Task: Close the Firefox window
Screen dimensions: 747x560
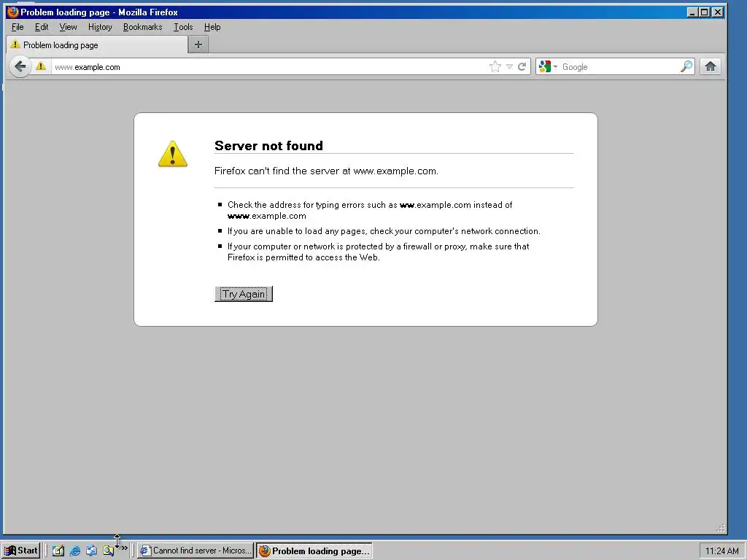Action: [718, 12]
